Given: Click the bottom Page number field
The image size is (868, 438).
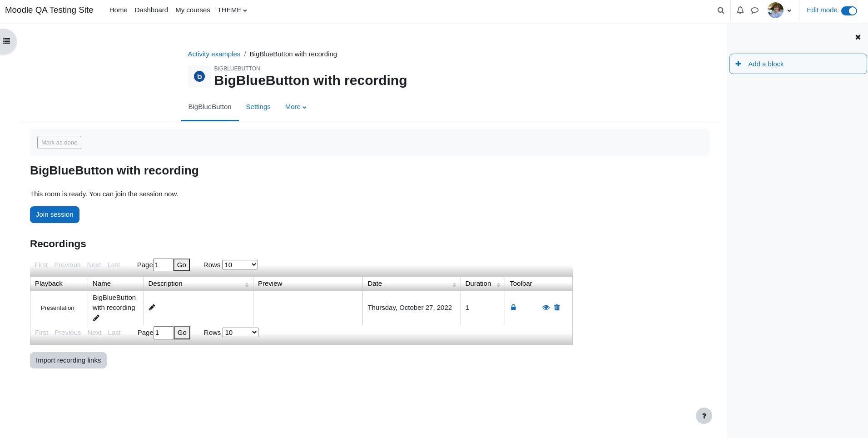Looking at the screenshot, I should click(x=164, y=333).
